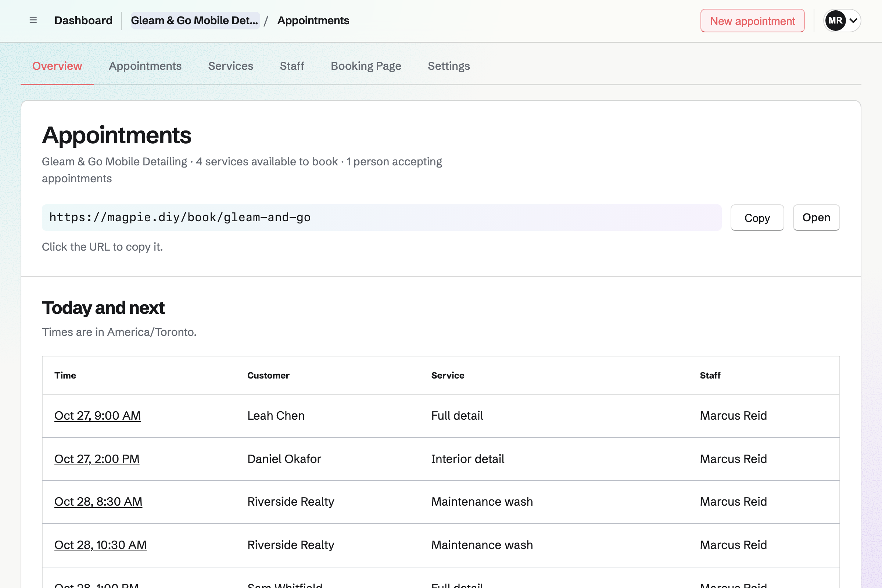This screenshot has height=588, width=882.
Task: Open the Gleam & Go Mobile Det... breadcrumb
Action: (x=195, y=20)
